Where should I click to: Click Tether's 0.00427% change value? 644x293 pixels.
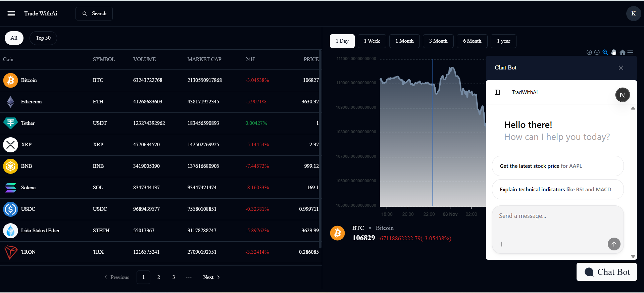point(256,123)
